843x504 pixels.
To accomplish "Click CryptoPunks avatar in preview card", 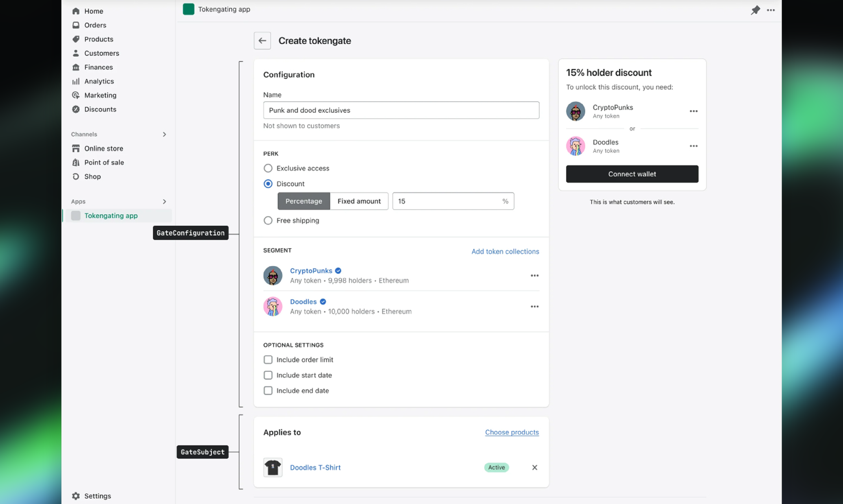I will pyautogui.click(x=576, y=111).
